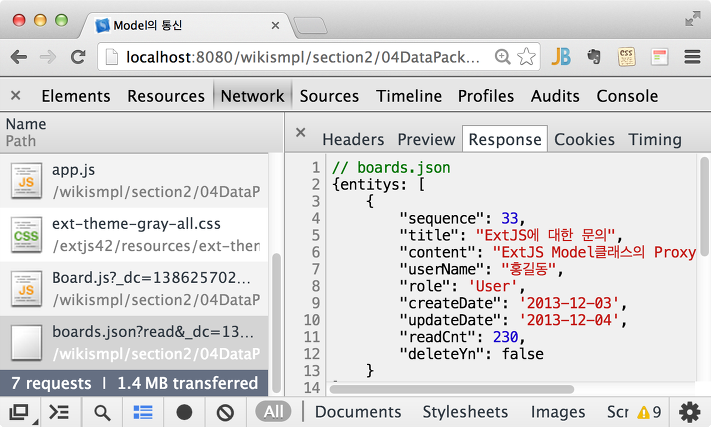
Task: Open the Profiles panel
Action: coord(486,96)
